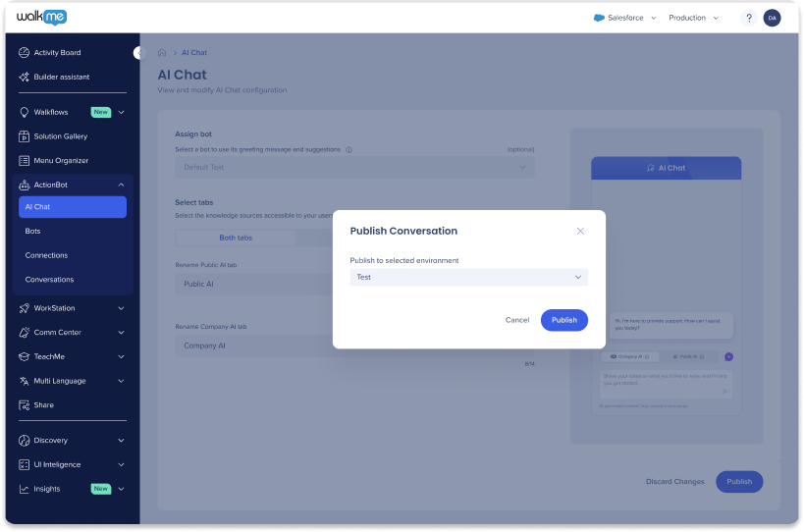Screen dimensions: 804x532
Task: Click the ActionBot robot icon
Action: click(x=25, y=185)
